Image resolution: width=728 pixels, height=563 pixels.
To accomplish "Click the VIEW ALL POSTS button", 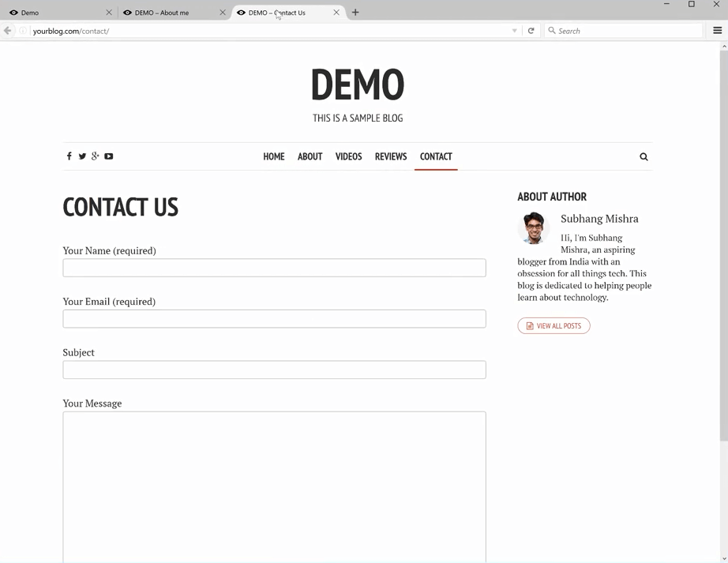I will (554, 326).
